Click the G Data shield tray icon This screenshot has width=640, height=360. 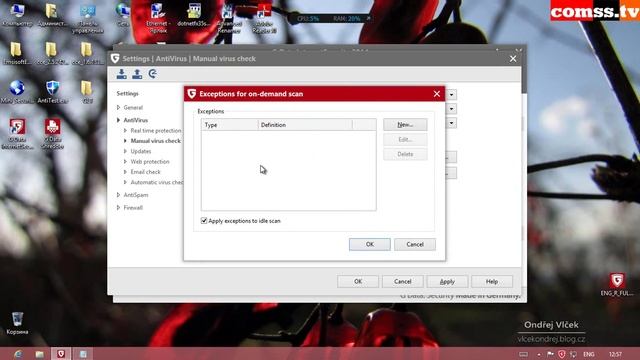point(562,354)
